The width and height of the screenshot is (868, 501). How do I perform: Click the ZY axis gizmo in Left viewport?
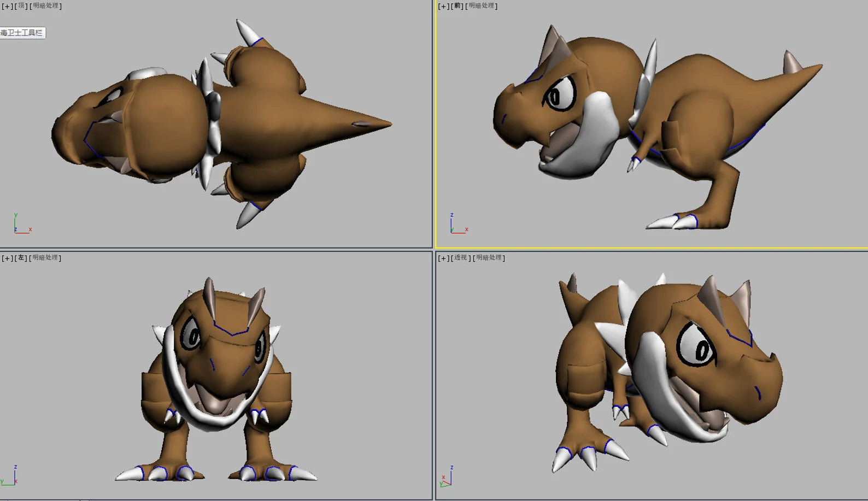(10, 475)
